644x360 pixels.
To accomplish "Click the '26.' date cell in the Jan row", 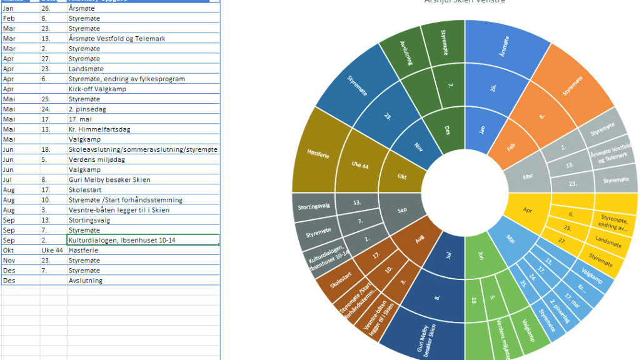I will [53, 8].
